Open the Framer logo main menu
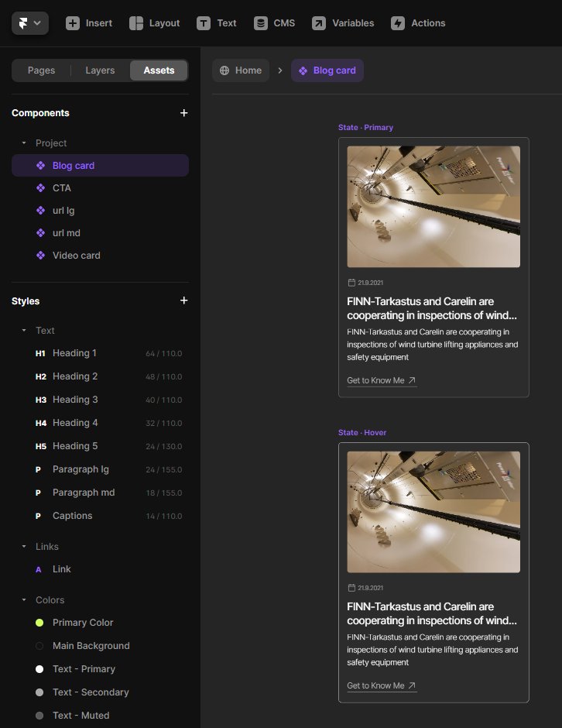This screenshot has height=728, width=562. point(29,23)
